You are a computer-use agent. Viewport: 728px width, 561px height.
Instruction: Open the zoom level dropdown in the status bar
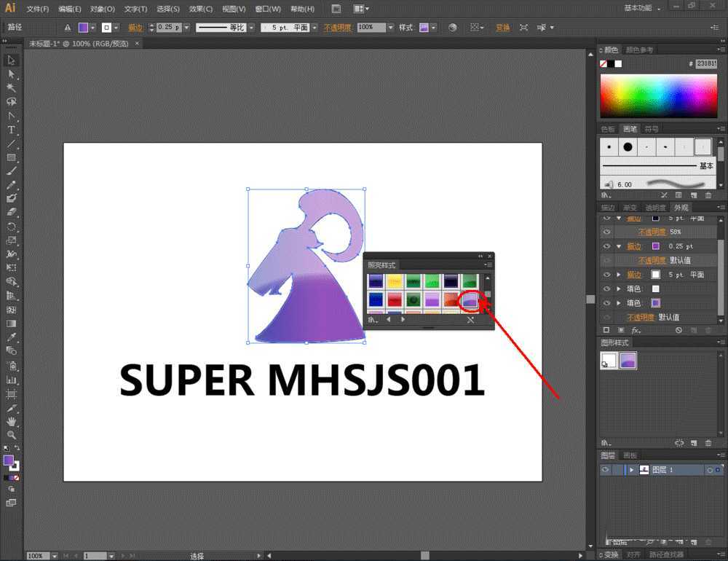coord(53,555)
